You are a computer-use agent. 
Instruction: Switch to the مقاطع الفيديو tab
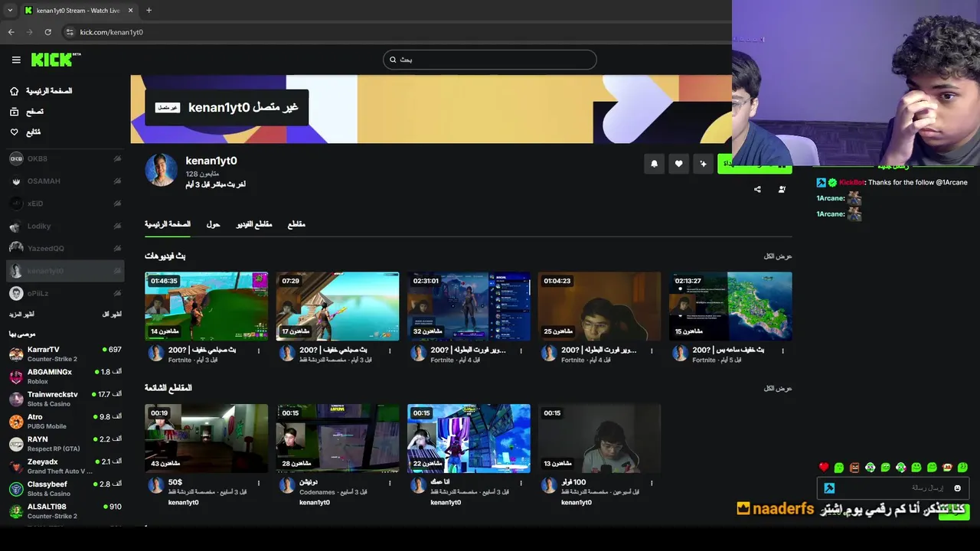click(254, 224)
